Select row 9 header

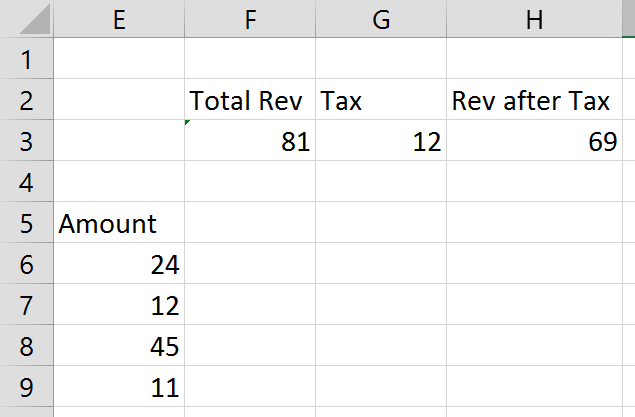26,387
